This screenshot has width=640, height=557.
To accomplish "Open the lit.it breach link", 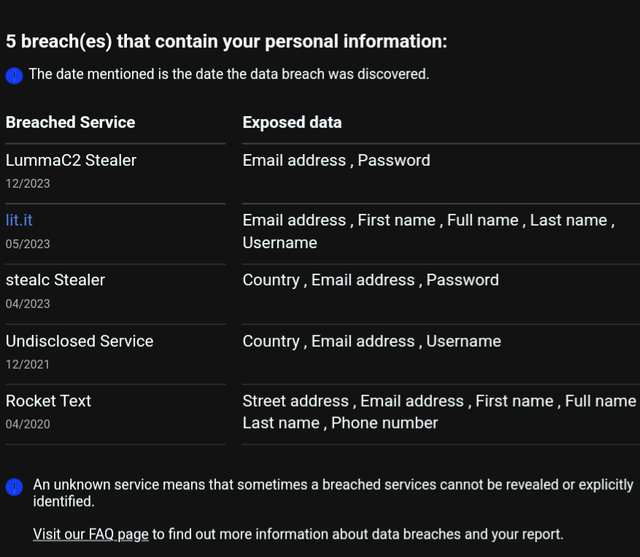I will (x=19, y=220).
